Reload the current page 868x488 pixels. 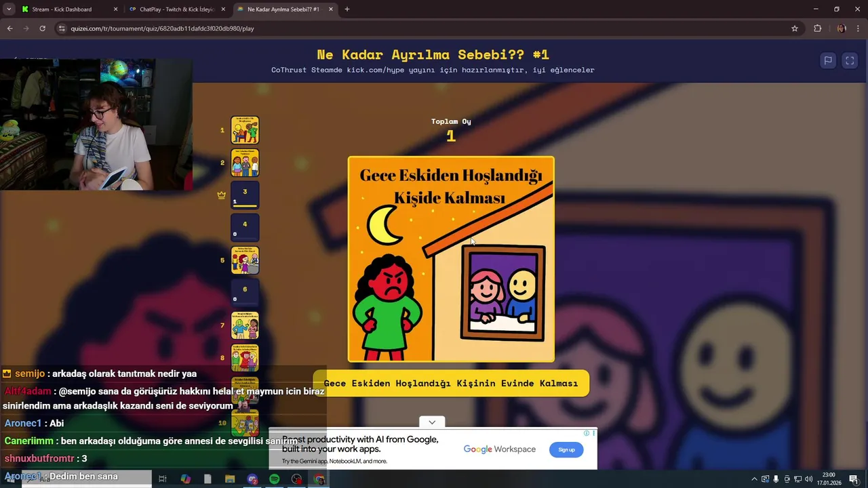[x=42, y=28]
